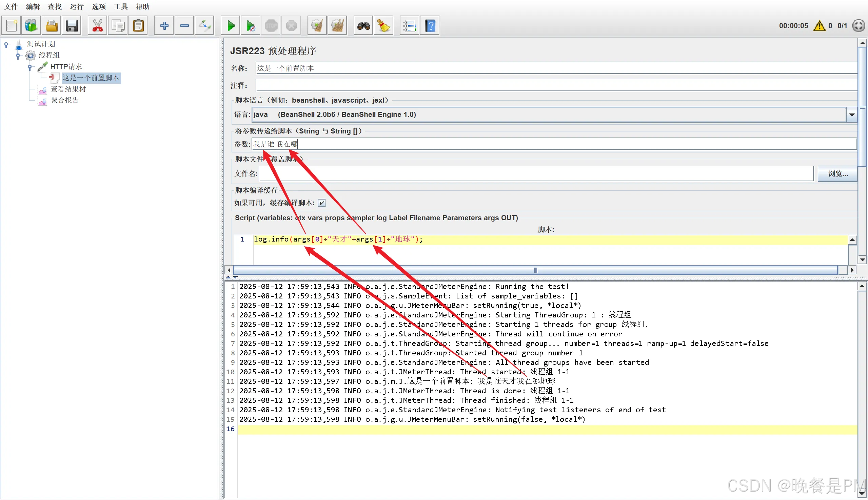The image size is (868, 500).
Task: Click log line 13 Thread finished
Action: click(x=406, y=400)
